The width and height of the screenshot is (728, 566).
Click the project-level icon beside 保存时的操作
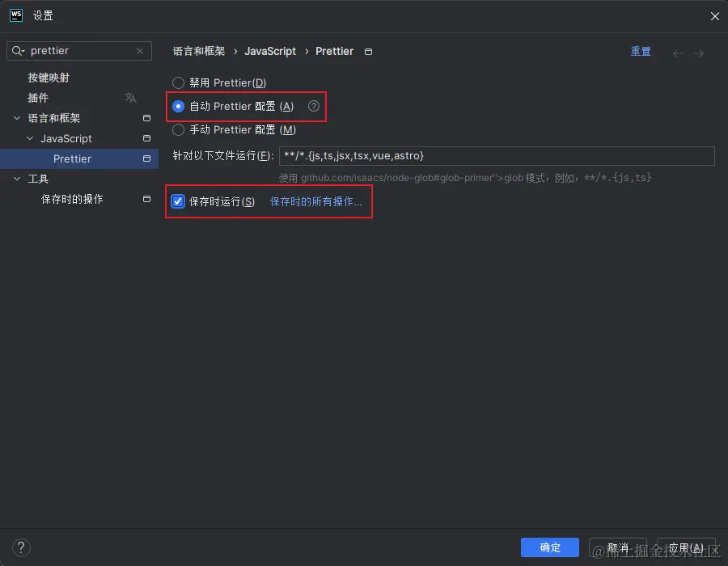point(146,199)
